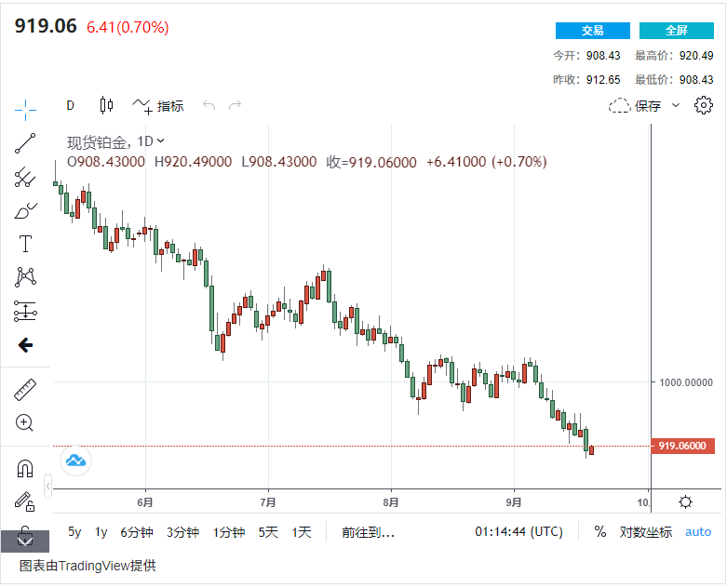The width and height of the screenshot is (727, 588).
Task: Expand the 保存 save dropdown arrow
Action: coord(676,106)
